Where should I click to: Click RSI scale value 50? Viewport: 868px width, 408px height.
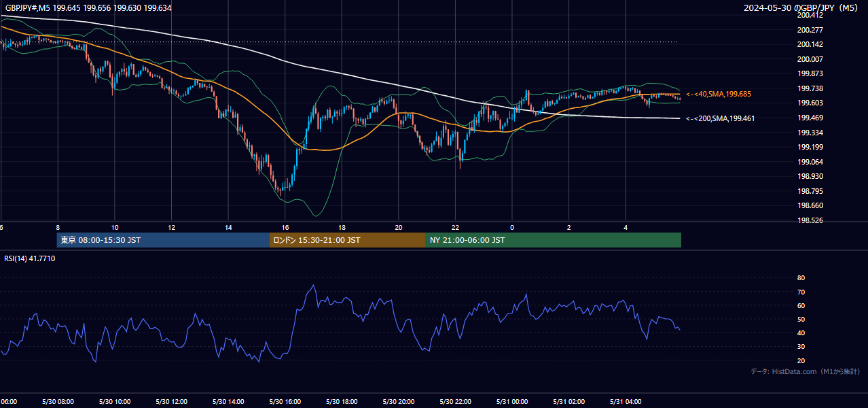coord(801,319)
